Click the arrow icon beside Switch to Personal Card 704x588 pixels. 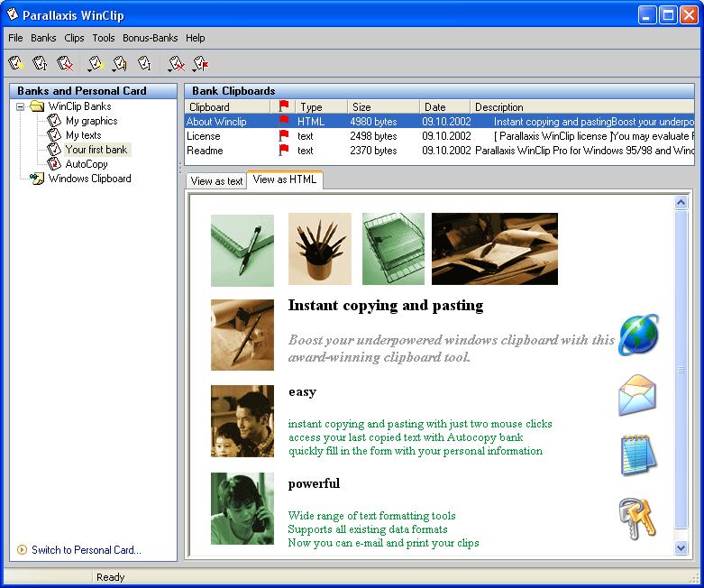coord(22,550)
